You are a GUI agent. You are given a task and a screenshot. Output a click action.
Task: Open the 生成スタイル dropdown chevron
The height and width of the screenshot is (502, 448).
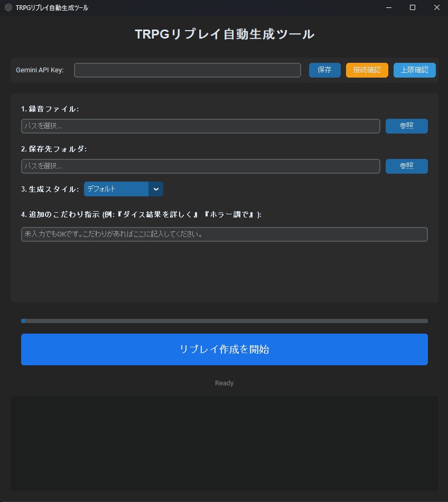pos(156,189)
